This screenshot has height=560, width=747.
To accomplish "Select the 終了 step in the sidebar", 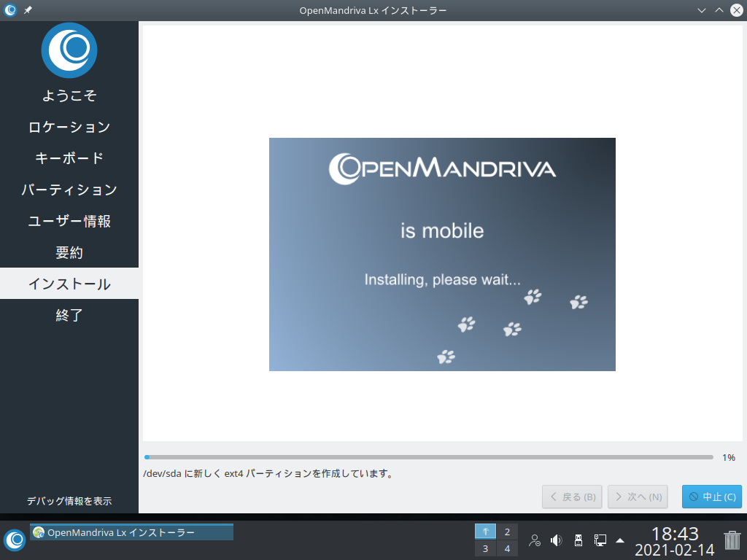I will 69,315.
